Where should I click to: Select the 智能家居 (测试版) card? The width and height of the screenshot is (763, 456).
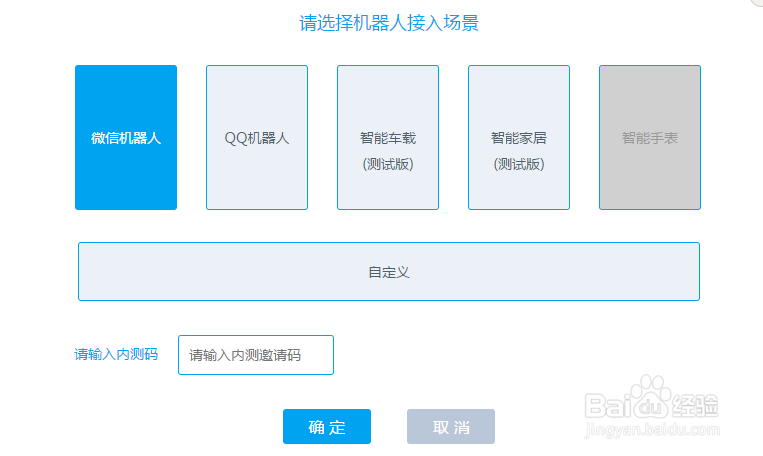tap(519, 138)
